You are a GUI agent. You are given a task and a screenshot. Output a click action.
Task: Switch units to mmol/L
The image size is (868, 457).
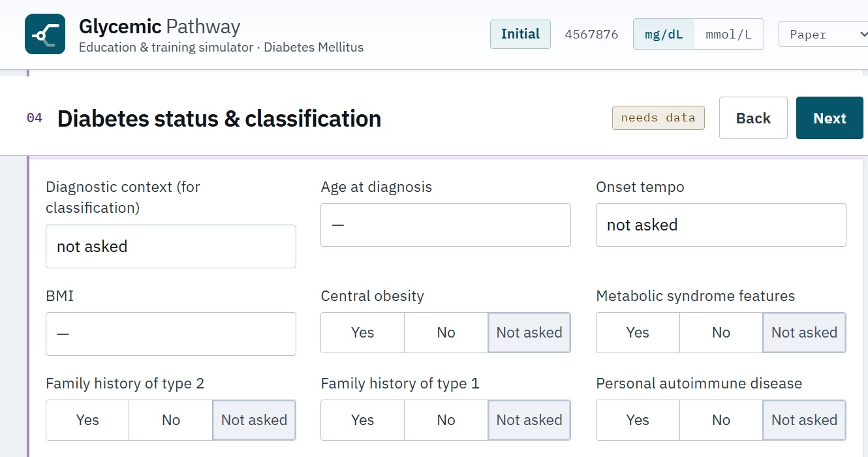728,34
